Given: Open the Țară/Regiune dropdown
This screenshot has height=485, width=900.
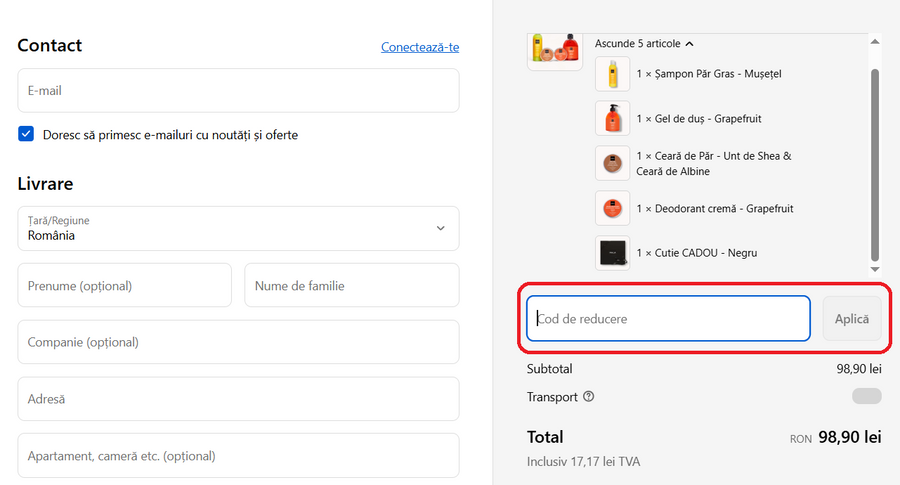Looking at the screenshot, I should (238, 228).
